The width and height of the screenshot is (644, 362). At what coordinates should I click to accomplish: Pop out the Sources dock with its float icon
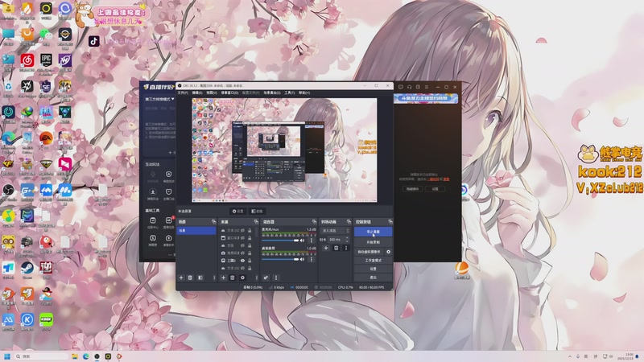coord(256,222)
